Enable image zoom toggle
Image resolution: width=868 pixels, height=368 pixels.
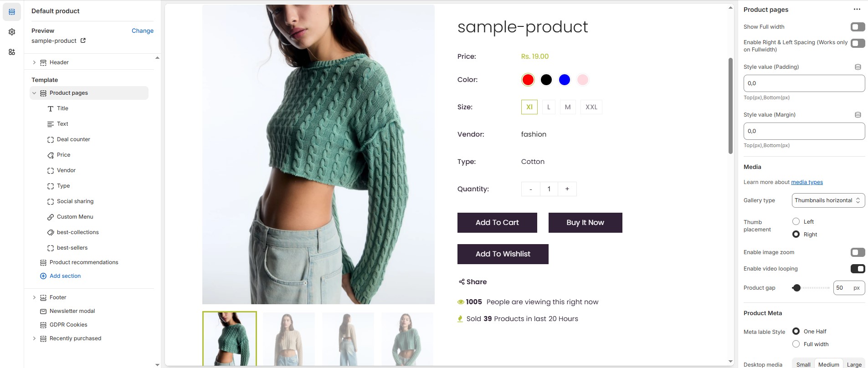[858, 252]
